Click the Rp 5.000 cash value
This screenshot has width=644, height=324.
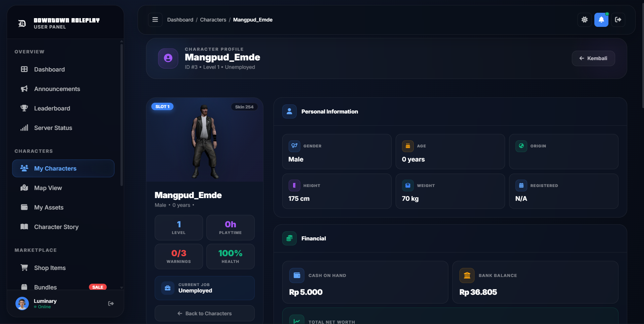306,292
